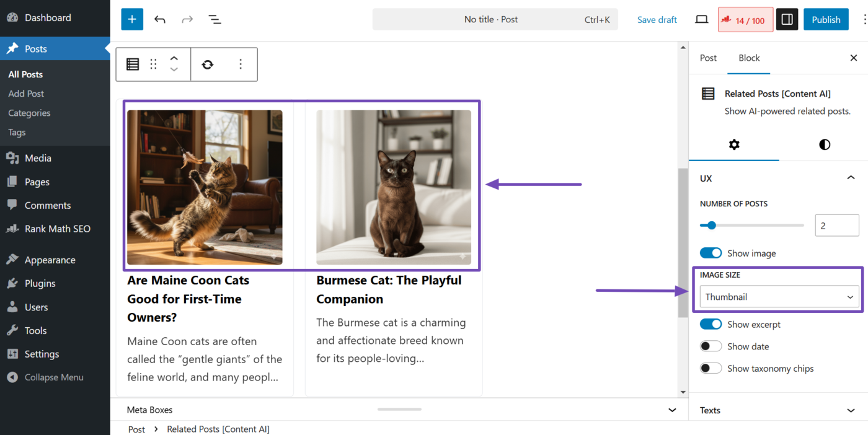Screen dimensions: 868x435
Task: Open the Image Size dropdown
Action: pos(778,296)
